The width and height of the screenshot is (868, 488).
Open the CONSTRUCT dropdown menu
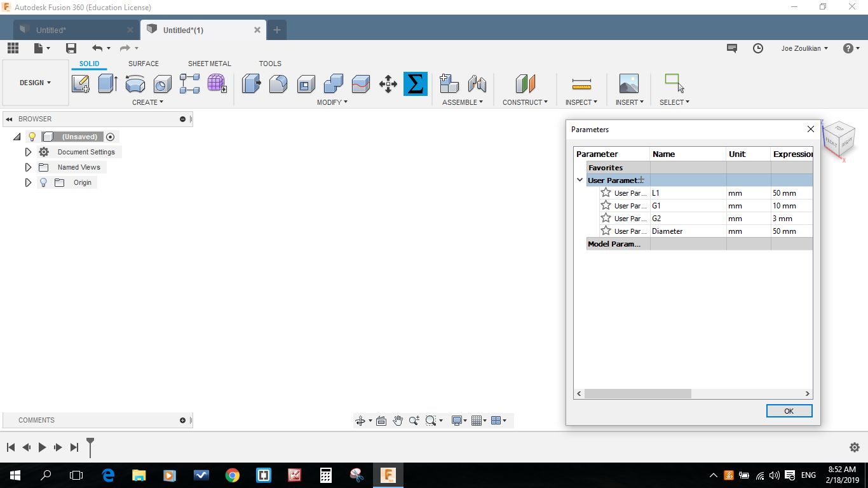click(x=525, y=102)
